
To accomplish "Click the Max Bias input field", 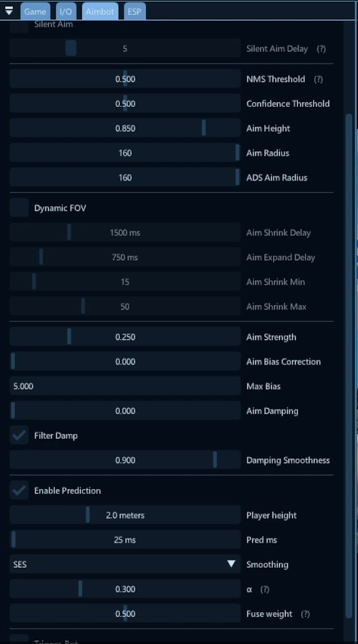I will 125,386.
